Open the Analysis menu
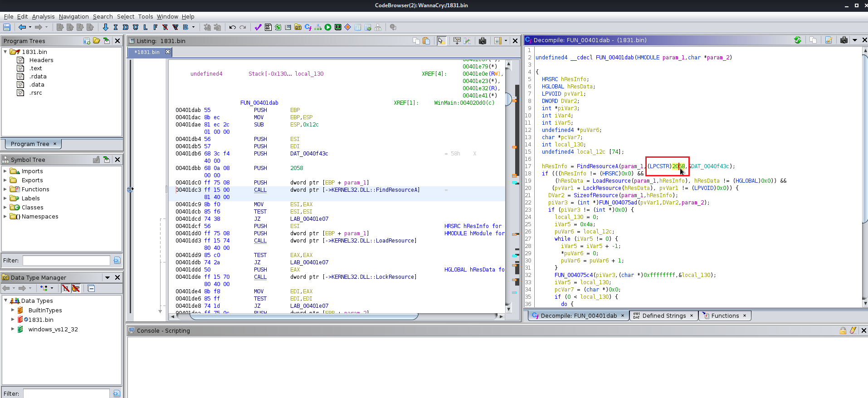The height and width of the screenshot is (398, 868). tap(43, 17)
